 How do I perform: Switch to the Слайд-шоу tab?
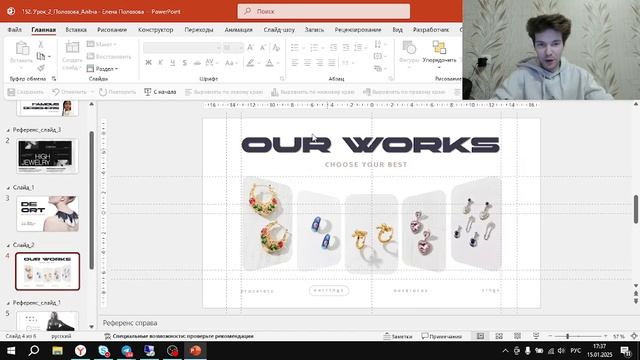(x=279, y=30)
